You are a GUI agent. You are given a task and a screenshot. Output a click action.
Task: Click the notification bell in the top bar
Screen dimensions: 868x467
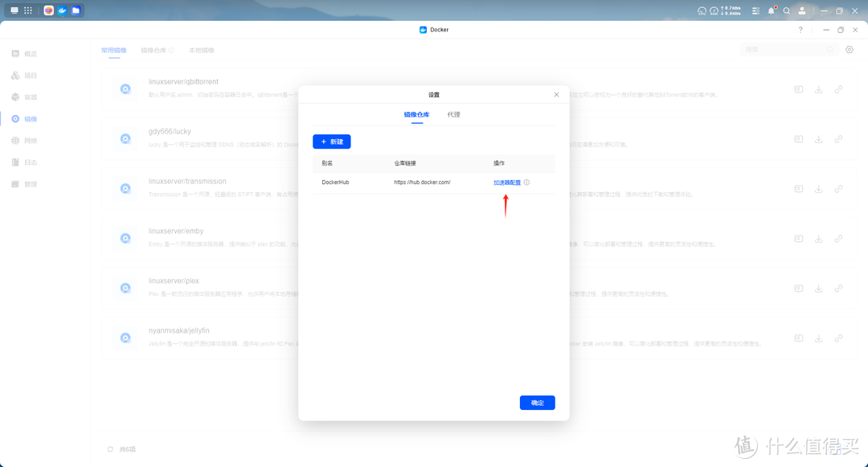(x=772, y=11)
